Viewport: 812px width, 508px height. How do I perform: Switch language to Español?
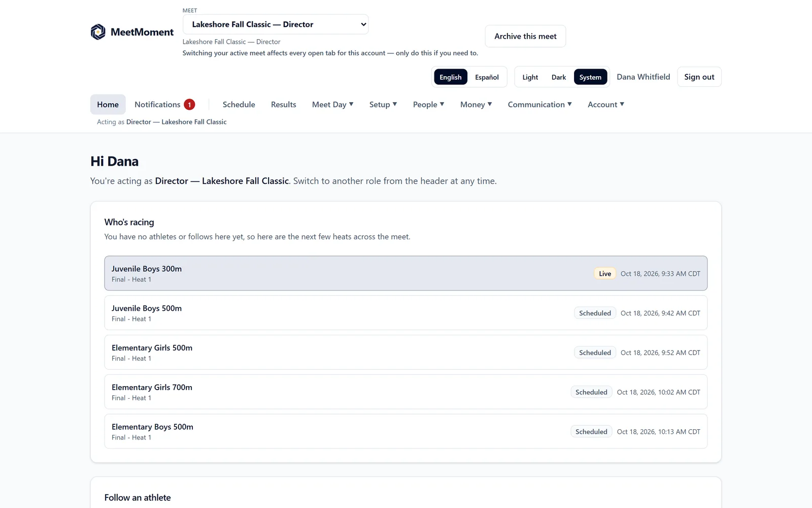click(487, 77)
